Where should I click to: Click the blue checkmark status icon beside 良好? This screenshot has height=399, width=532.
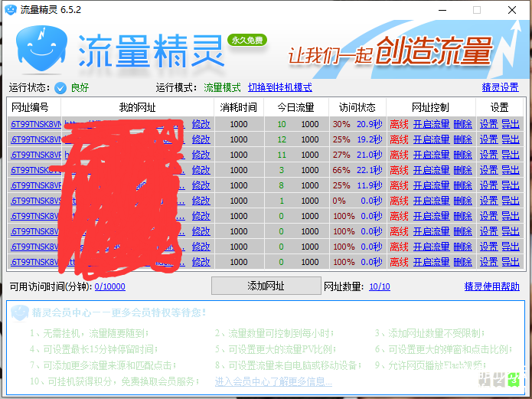pos(60,88)
